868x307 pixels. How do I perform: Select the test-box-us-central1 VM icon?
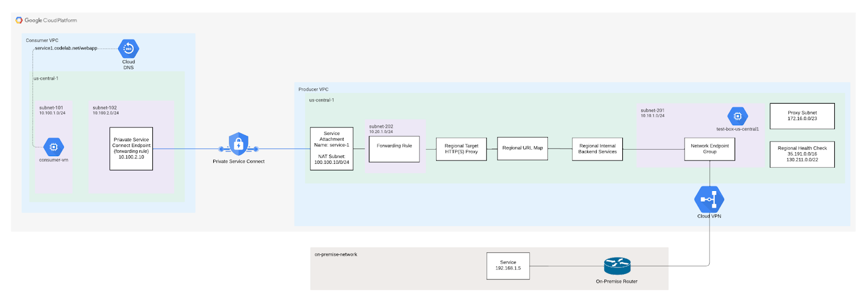point(737,116)
